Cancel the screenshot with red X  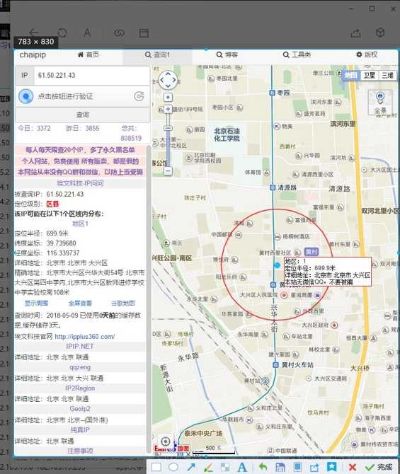[352, 467]
